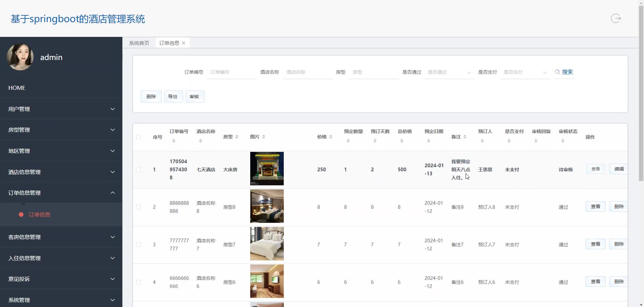Screen dimensions: 644x307
Task: Switch to the 系统首页 tab
Action: (139, 43)
